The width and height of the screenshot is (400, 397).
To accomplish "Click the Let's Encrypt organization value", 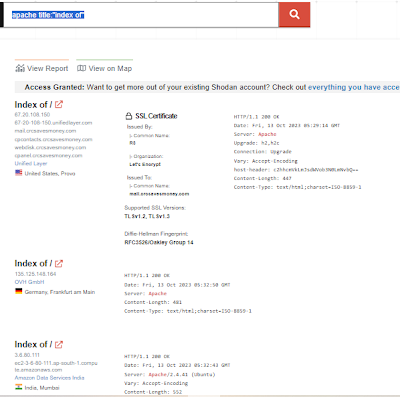I will [145, 164].
